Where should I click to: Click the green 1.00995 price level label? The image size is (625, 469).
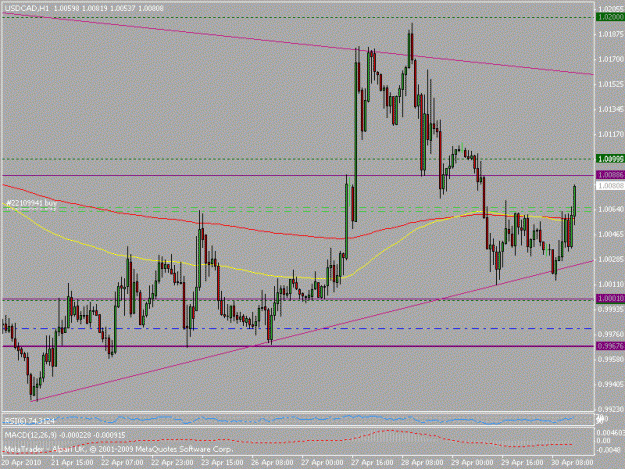pyautogui.click(x=610, y=159)
